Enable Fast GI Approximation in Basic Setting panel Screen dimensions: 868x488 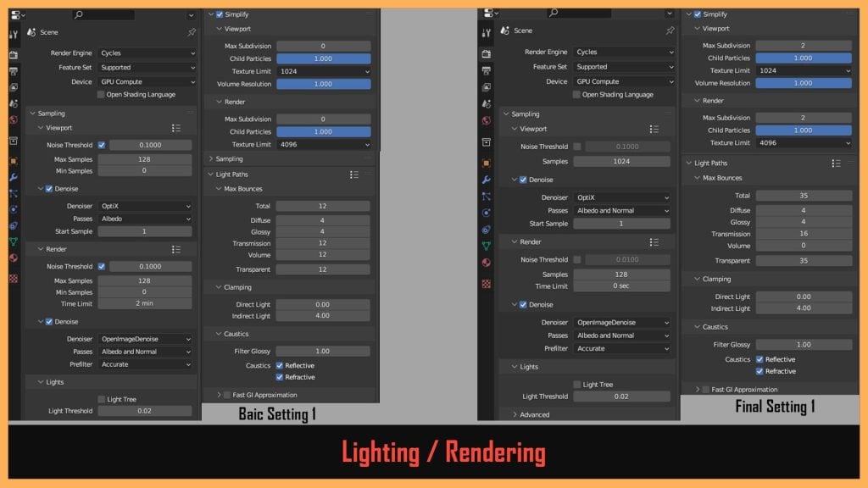(x=227, y=395)
